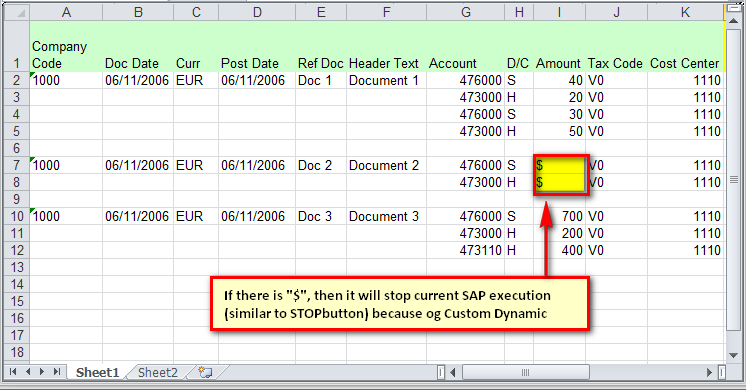Click horizontal scrollbar right arrow

tap(709, 372)
